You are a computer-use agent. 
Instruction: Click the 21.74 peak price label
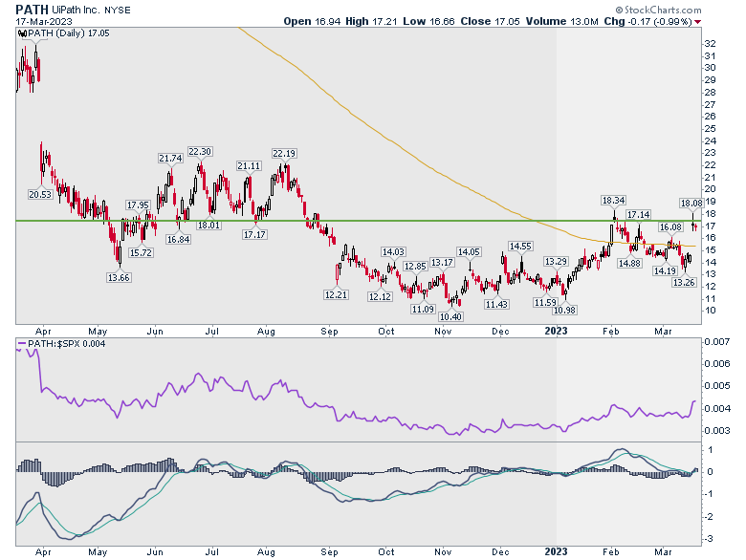pyautogui.click(x=170, y=159)
